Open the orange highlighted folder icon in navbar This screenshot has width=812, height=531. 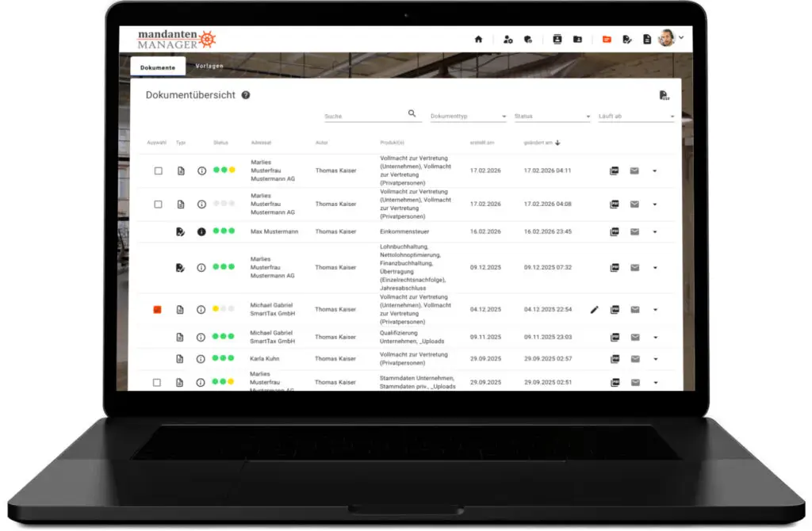click(607, 40)
